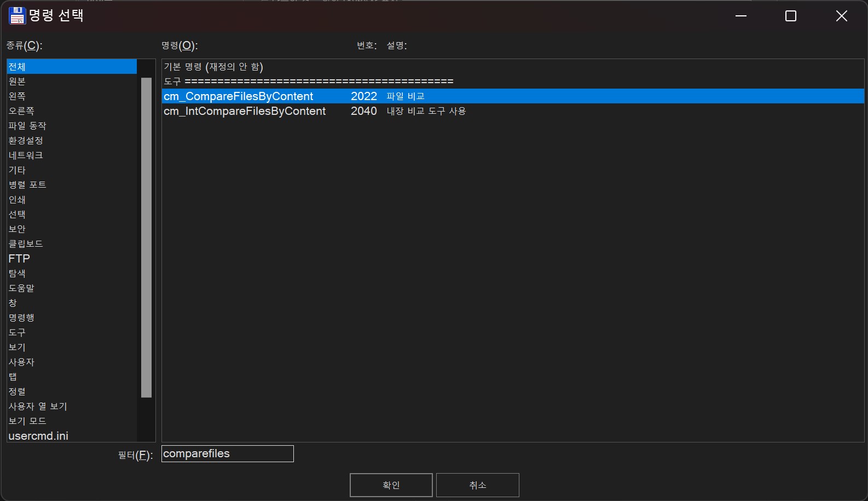Choose the 클립보드 category

click(26, 244)
